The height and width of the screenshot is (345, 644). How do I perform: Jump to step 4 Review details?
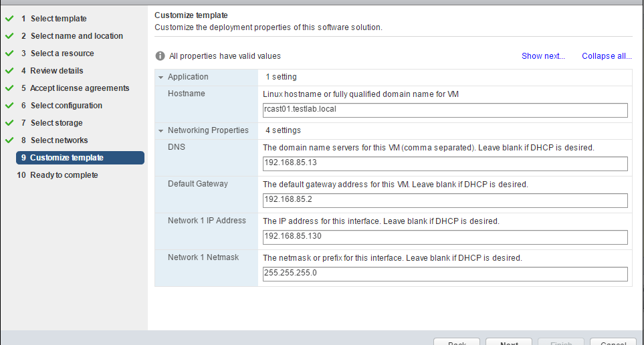pyautogui.click(x=56, y=71)
